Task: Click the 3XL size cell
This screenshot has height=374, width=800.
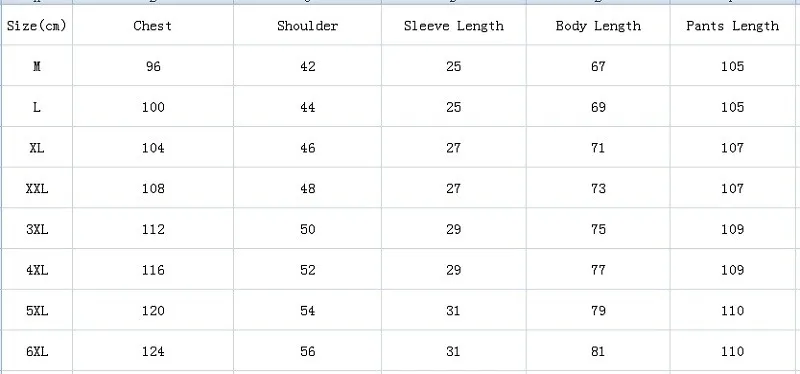Action: 37,229
